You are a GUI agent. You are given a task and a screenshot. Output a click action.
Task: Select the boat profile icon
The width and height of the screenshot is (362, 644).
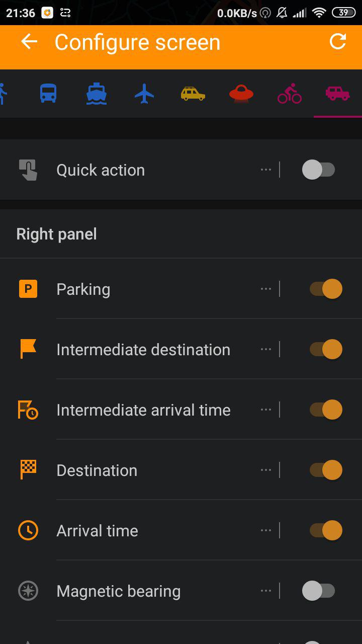point(96,94)
